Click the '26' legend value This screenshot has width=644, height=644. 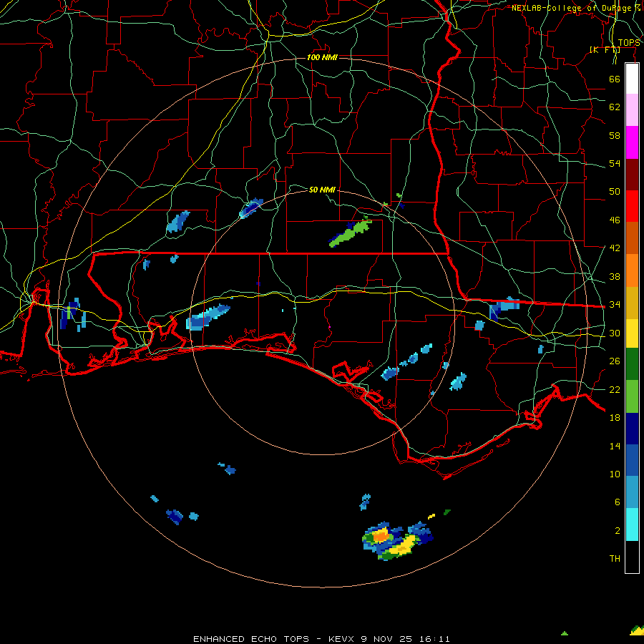[615, 361]
